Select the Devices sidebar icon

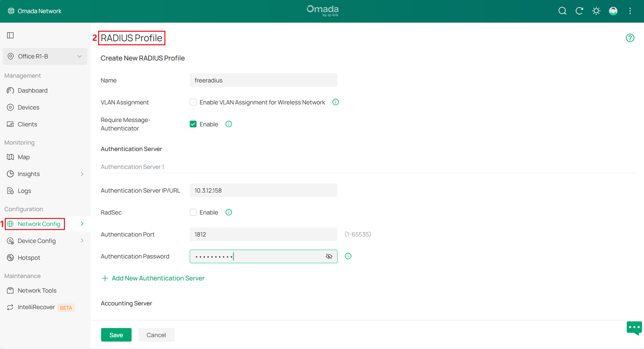point(28,107)
